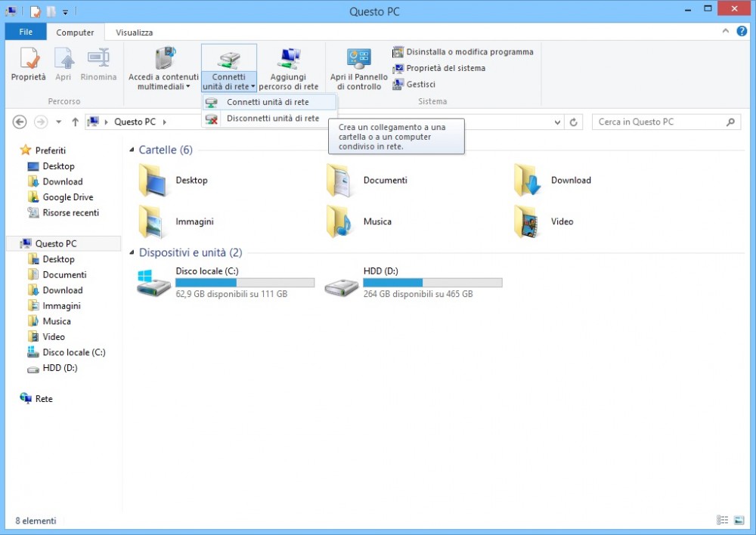
Task: Open the Help question mark icon
Action: point(742,31)
